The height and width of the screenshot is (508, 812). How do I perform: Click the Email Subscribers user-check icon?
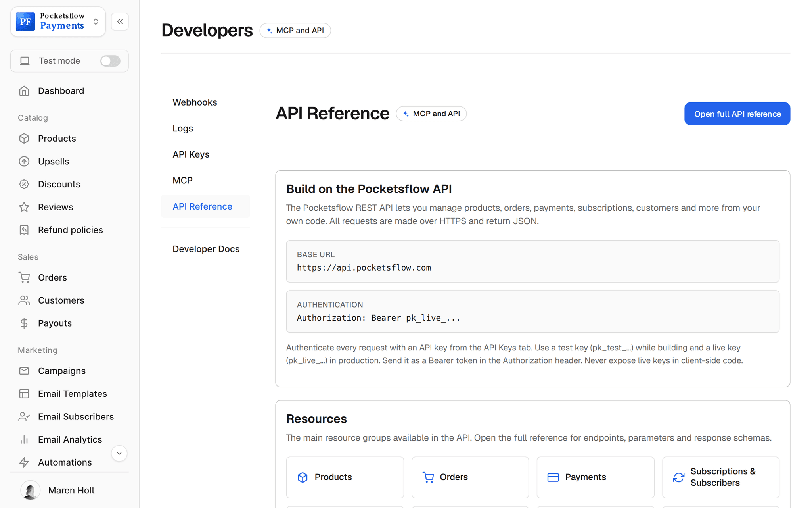[x=24, y=416]
